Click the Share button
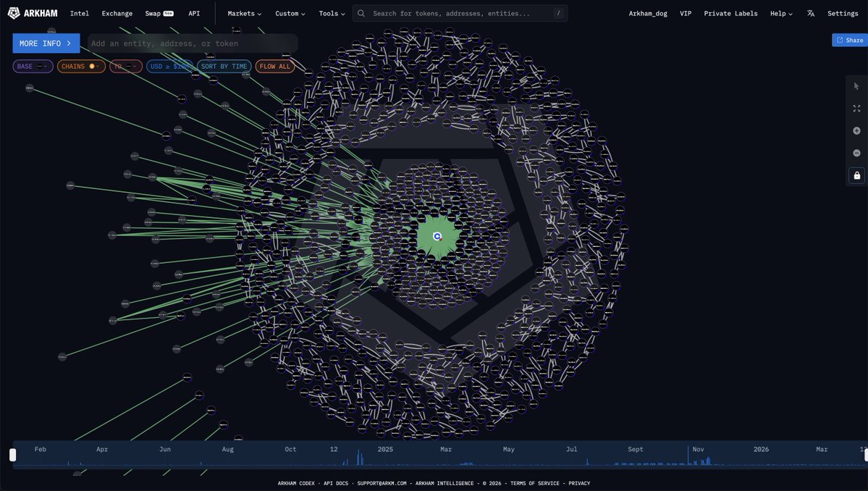868x491 pixels. (850, 41)
